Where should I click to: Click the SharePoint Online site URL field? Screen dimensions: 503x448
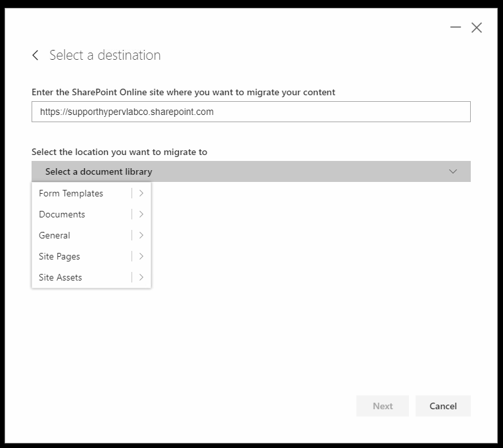pyautogui.click(x=251, y=112)
